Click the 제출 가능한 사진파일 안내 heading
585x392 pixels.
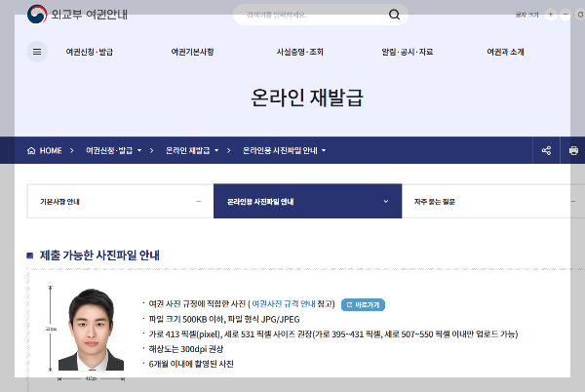[99, 255]
